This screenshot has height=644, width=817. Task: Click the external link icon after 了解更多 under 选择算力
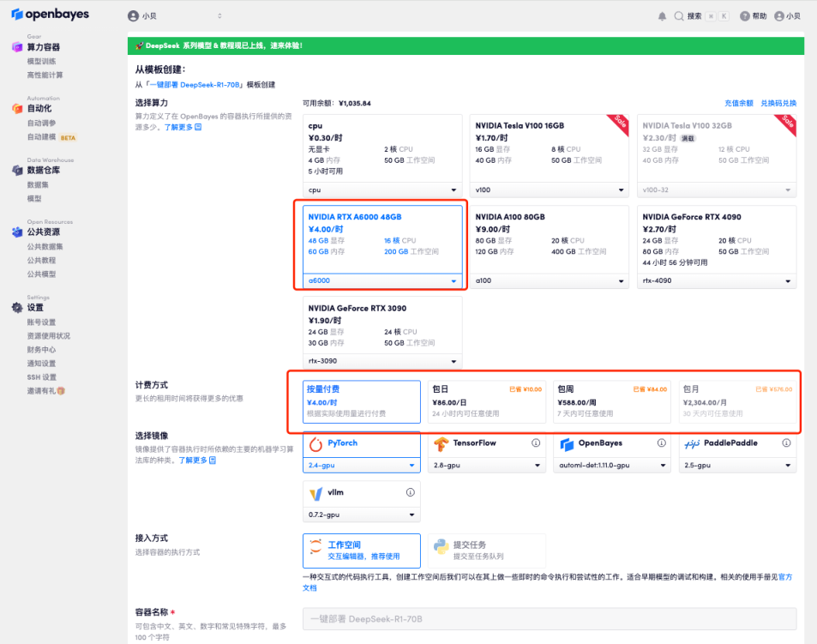tap(198, 127)
